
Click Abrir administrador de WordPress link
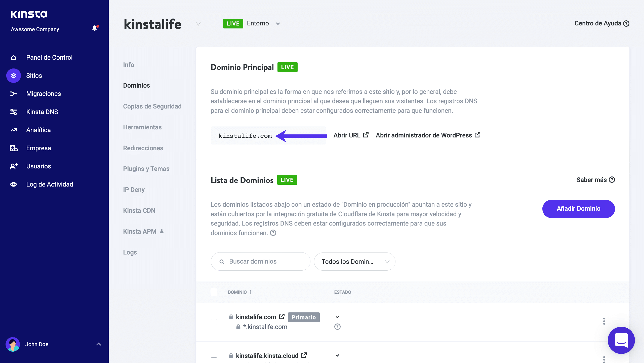pyautogui.click(x=428, y=135)
